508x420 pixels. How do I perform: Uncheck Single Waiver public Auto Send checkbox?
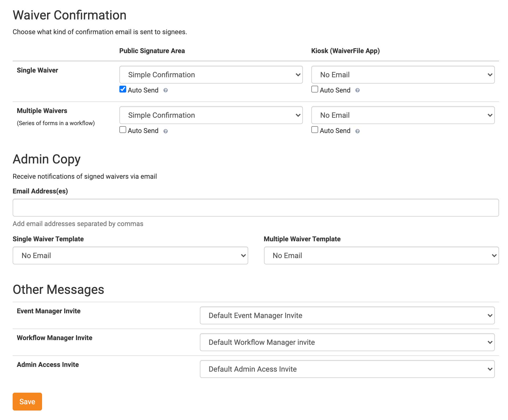pyautogui.click(x=123, y=89)
